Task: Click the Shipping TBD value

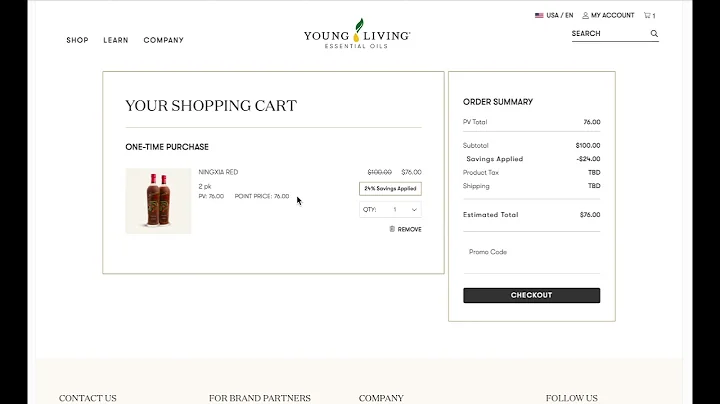Action: pyautogui.click(x=594, y=186)
